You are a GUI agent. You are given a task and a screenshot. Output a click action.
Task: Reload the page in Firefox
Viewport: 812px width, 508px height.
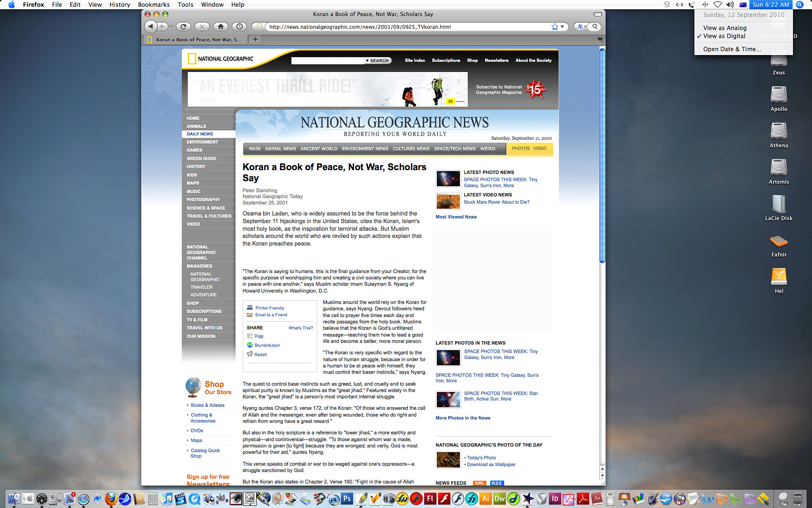pyautogui.click(x=184, y=27)
